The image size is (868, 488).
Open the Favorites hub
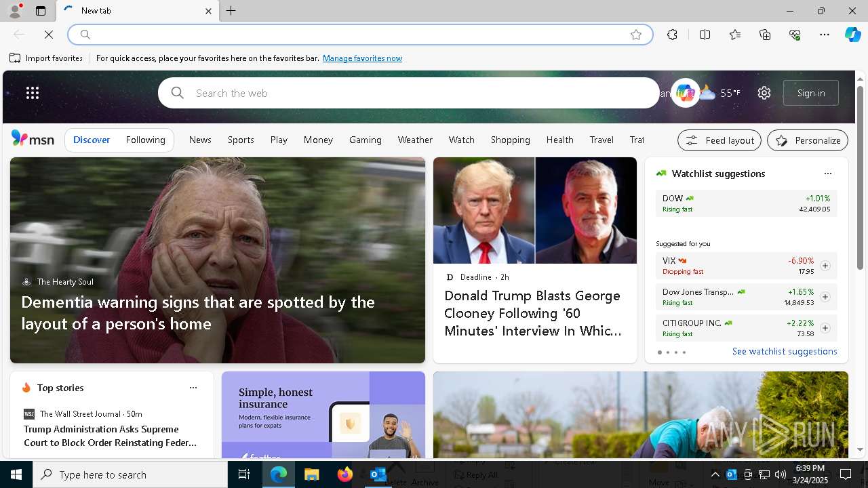(x=735, y=35)
